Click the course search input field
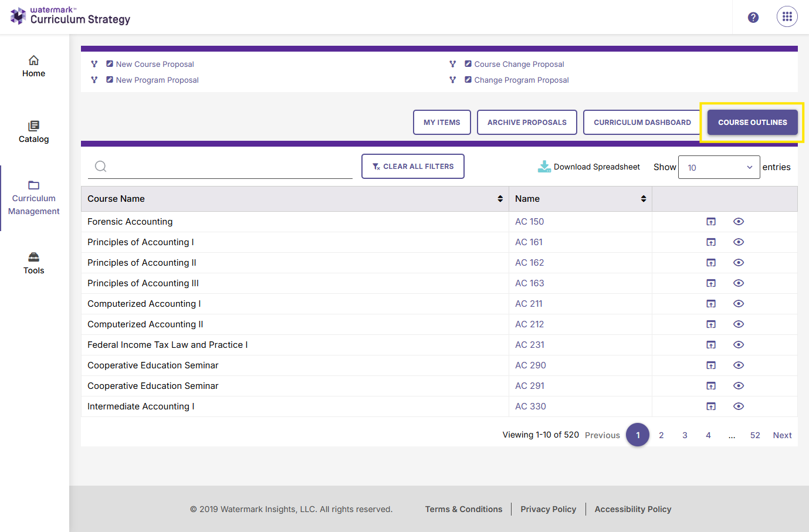Screen dimensions: 809x532 pos(220,167)
